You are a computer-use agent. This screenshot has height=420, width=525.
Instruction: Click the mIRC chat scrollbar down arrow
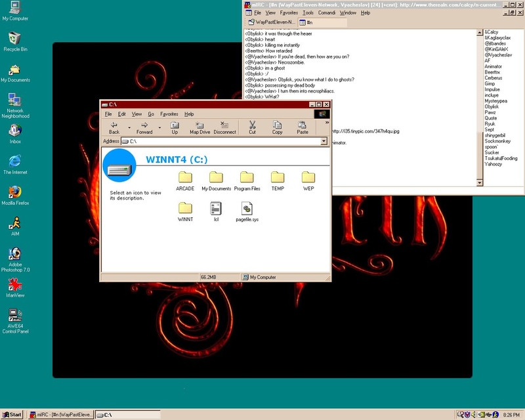[x=480, y=182]
